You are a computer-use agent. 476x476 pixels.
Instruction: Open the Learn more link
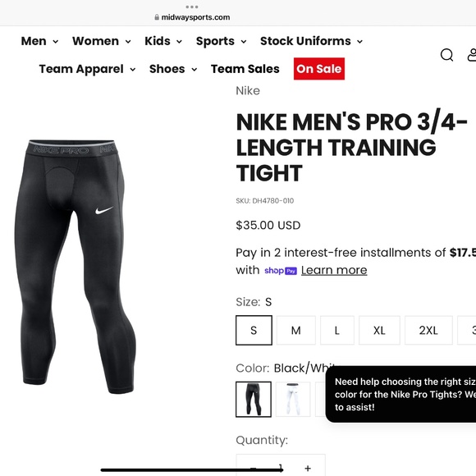[334, 270]
